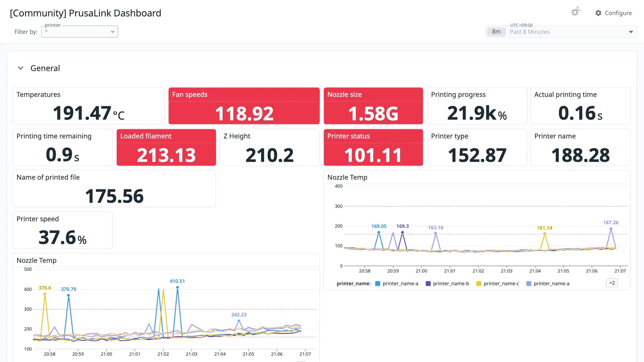
Task: Click the 242.23 peak marker on left chart
Action: coord(239,321)
